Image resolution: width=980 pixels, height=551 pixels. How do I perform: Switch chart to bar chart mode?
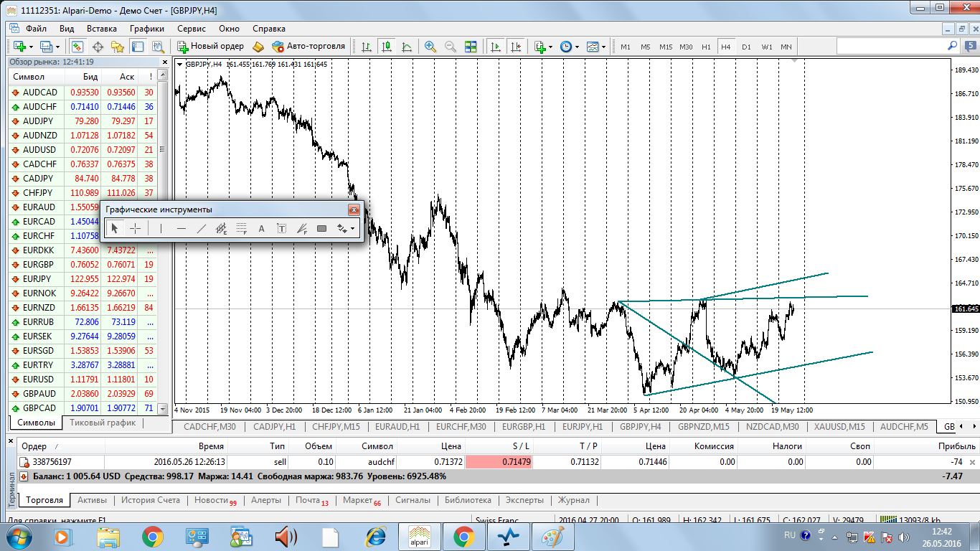tap(367, 47)
